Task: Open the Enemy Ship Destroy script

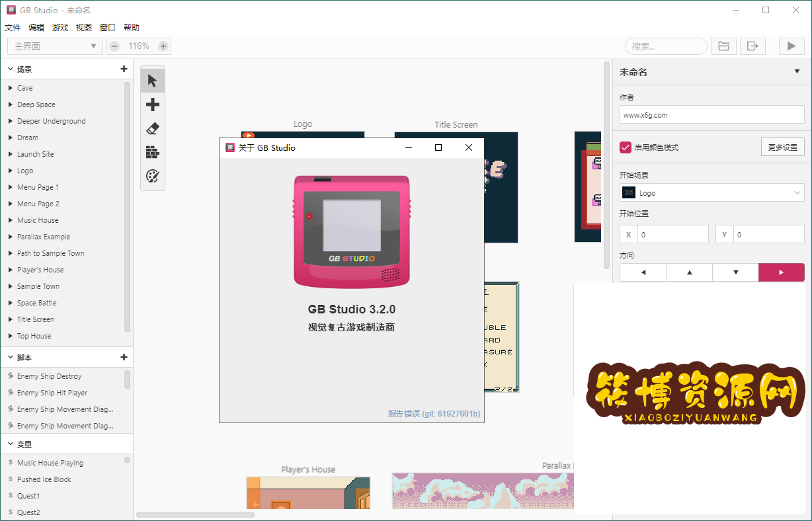Action: [50, 376]
